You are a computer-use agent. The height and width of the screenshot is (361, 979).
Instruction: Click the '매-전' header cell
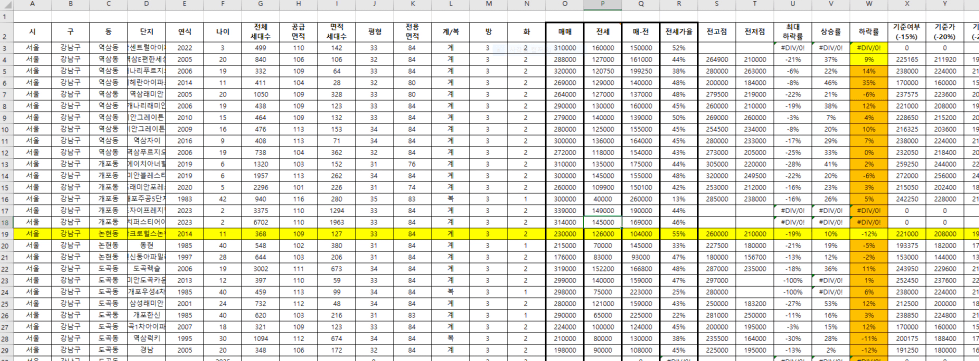pyautogui.click(x=641, y=32)
